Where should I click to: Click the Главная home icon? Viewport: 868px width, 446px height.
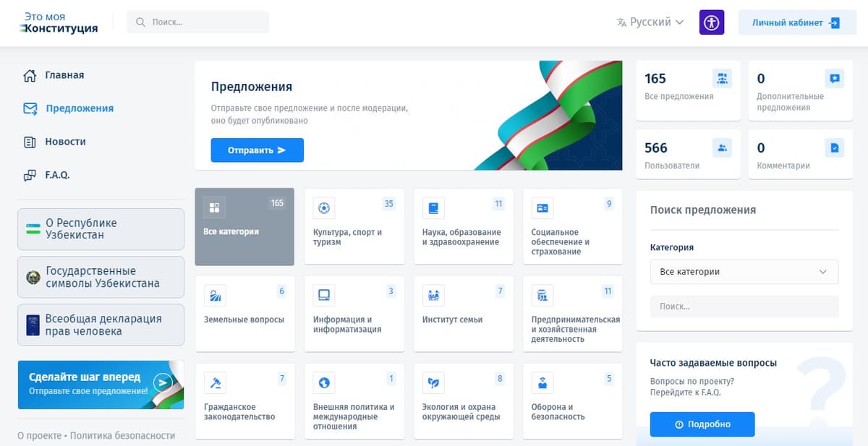(x=30, y=75)
